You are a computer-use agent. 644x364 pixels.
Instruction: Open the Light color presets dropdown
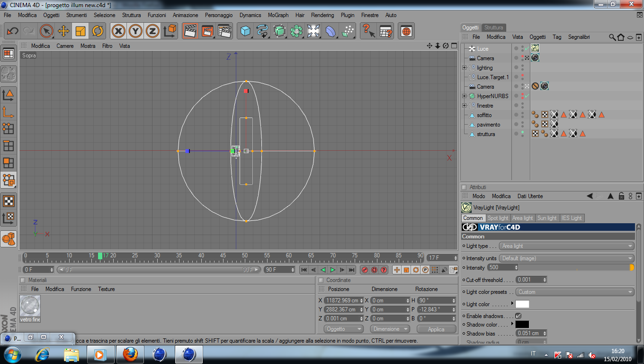575,292
